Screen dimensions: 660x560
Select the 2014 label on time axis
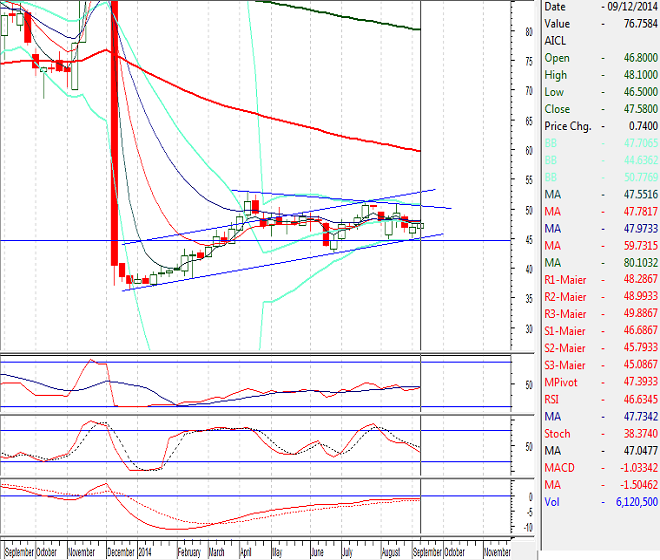point(145,551)
